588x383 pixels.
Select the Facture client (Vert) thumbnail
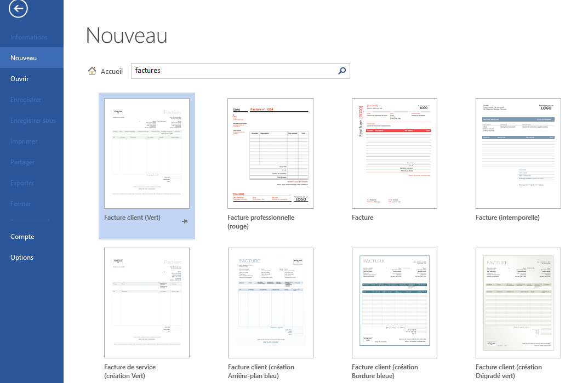[147, 153]
